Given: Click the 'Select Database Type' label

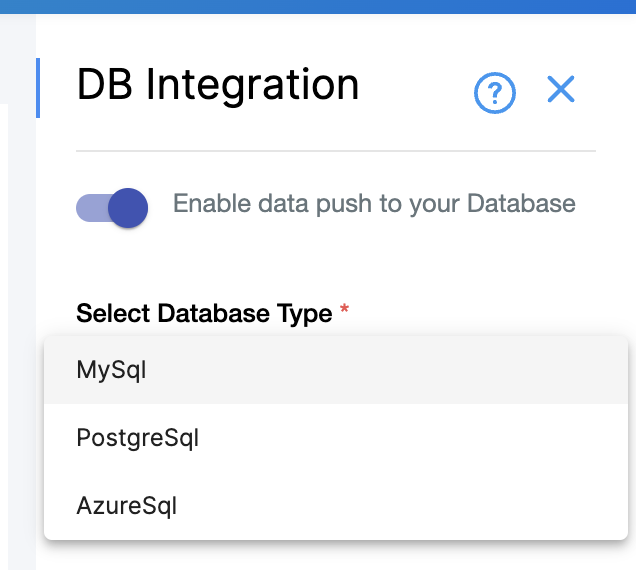Looking at the screenshot, I should (x=204, y=313).
